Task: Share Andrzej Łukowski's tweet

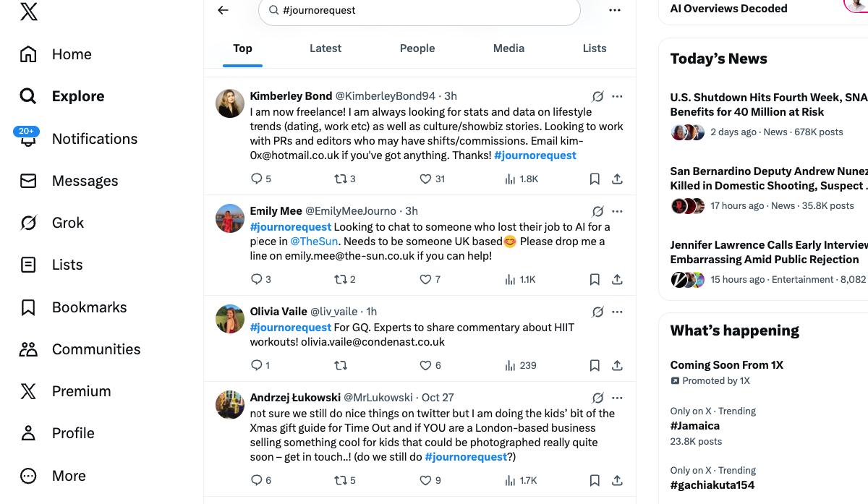Action: [x=617, y=479]
